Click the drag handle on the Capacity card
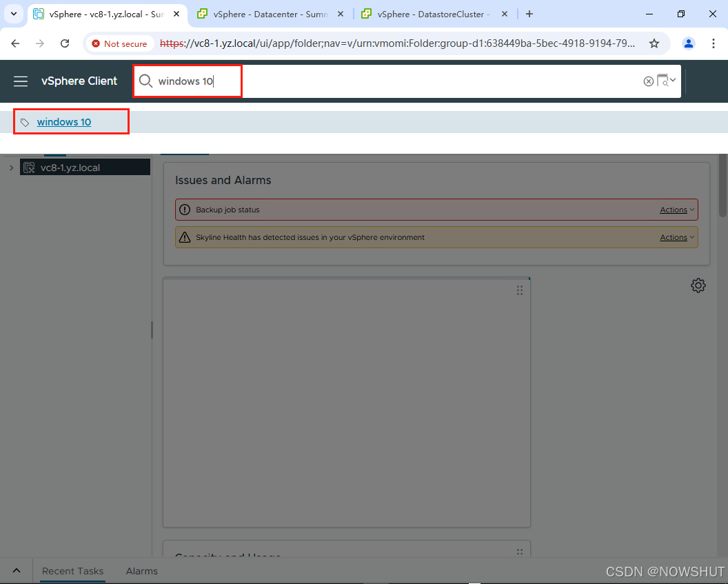Viewport: 728px width, 584px height. pos(520,552)
